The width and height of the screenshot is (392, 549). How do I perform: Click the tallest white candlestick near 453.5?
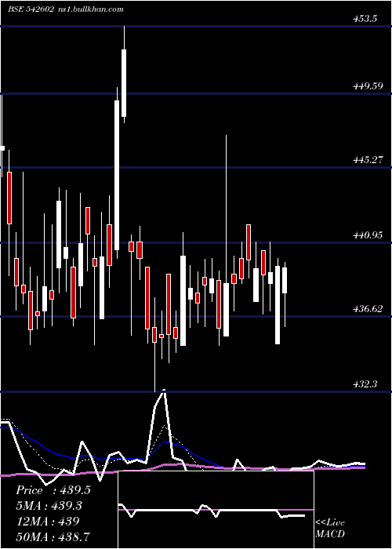click(x=124, y=83)
